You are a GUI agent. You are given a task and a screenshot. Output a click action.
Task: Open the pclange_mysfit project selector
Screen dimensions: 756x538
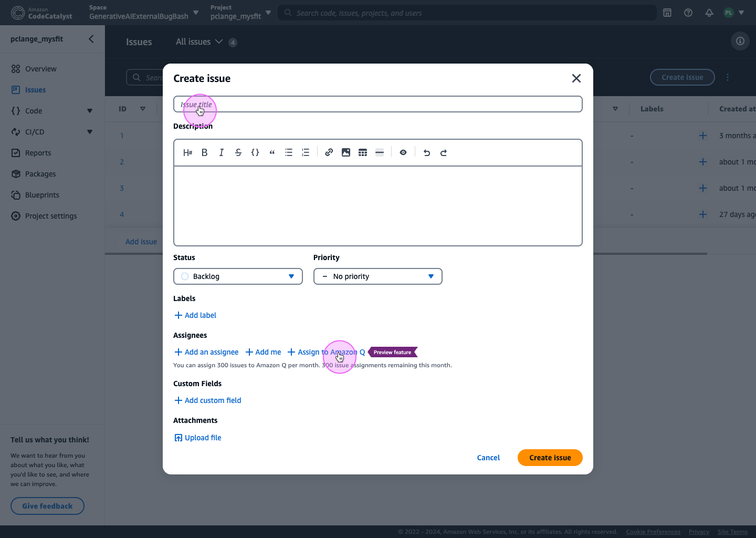[240, 12]
